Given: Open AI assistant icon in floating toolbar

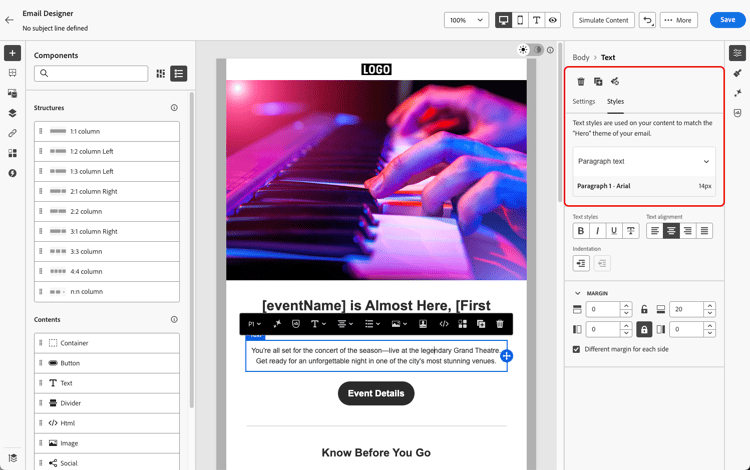Looking at the screenshot, I should click(x=277, y=324).
